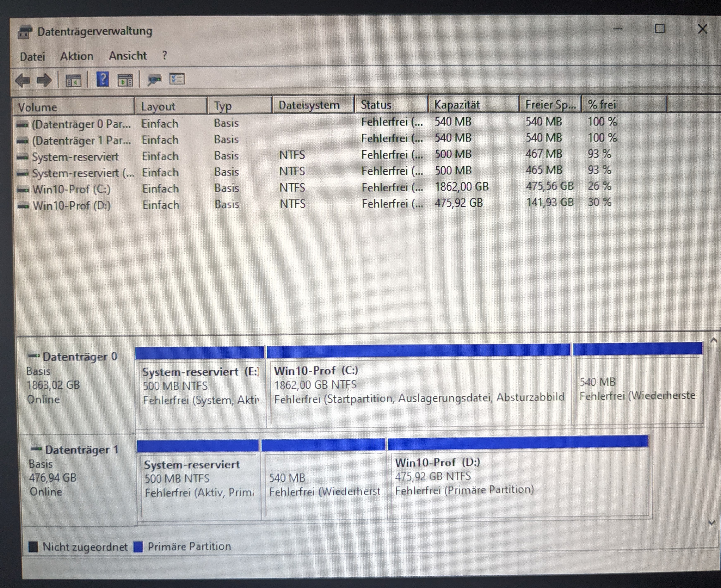Screen dimensions: 721x588
Task: Toggle the action pane toolbar icon
Action: pos(125,80)
